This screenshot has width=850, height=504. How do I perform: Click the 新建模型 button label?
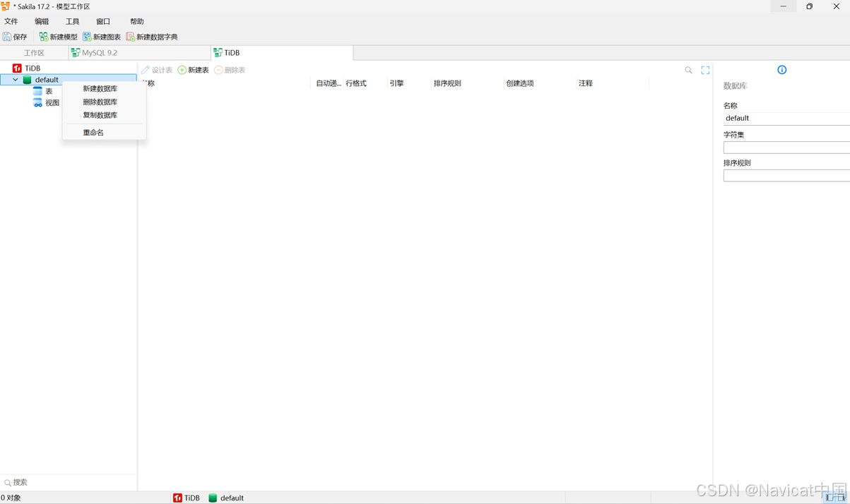tap(64, 37)
